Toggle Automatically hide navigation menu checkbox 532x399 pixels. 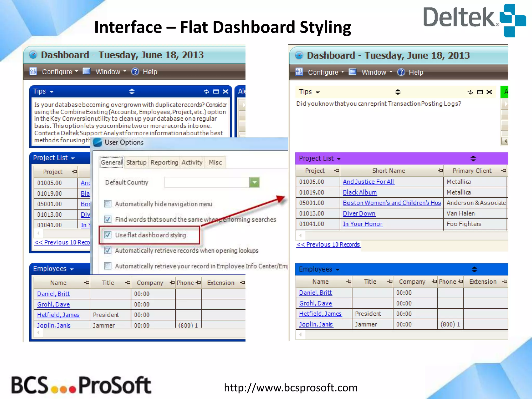(x=108, y=204)
